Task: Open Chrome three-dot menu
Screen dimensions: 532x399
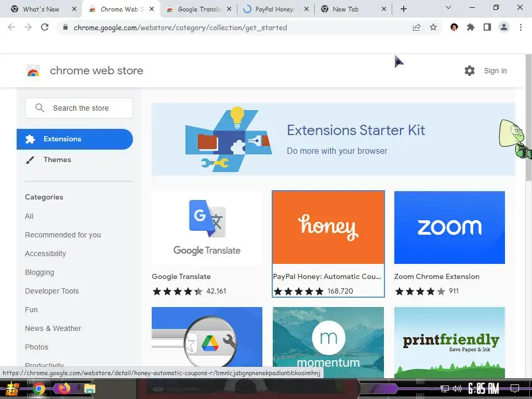Action: tap(521, 27)
